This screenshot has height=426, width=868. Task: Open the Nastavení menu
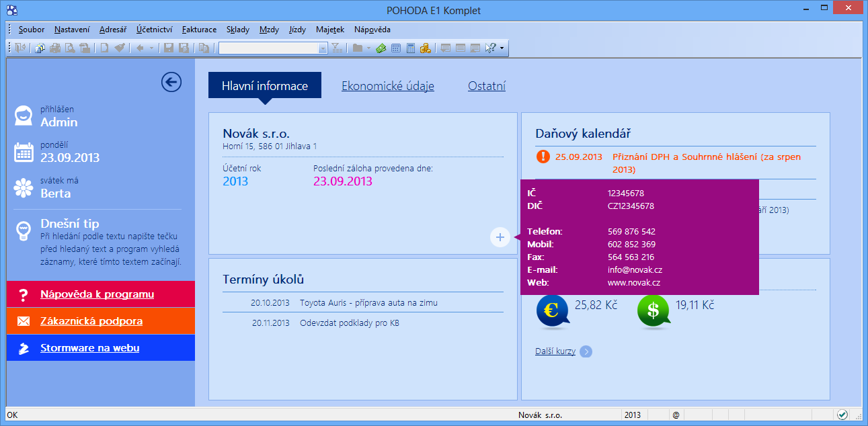72,30
